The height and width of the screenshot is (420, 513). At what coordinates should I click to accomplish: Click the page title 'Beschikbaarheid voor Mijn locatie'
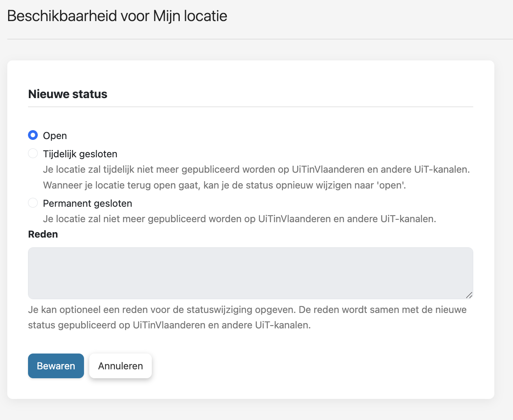(x=117, y=16)
